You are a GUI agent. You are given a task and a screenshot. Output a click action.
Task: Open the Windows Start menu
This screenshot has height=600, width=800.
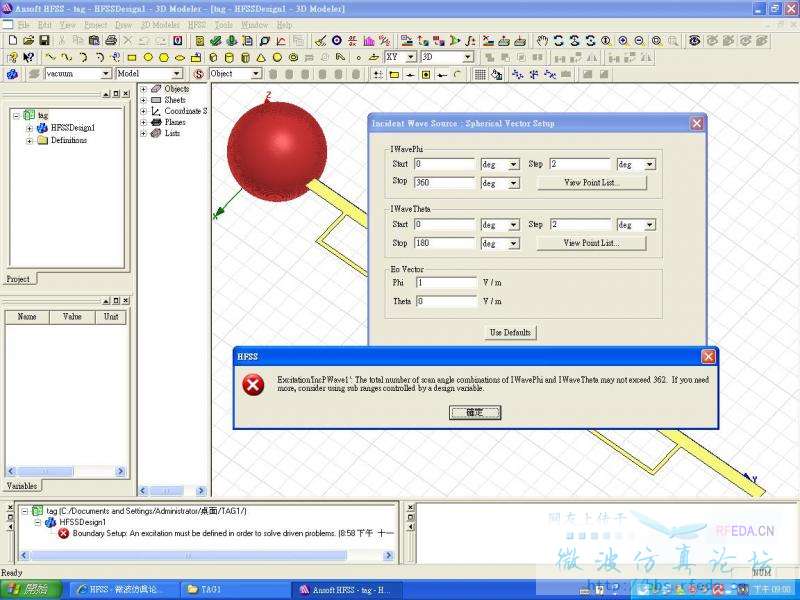31,590
